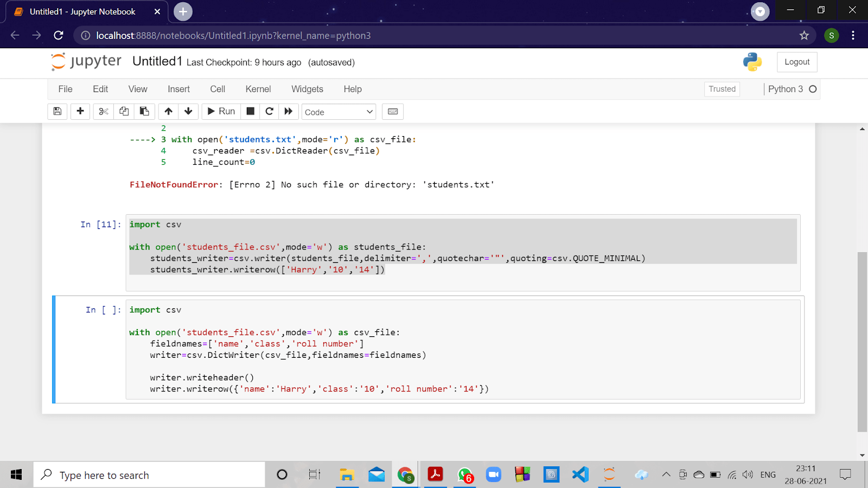Open the Cell menu

point(217,89)
